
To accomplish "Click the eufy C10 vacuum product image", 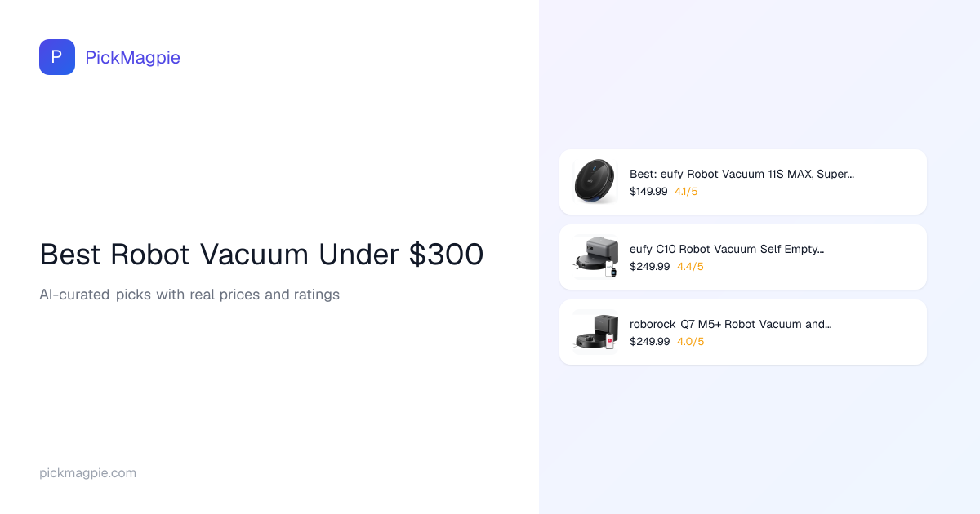I will point(595,257).
